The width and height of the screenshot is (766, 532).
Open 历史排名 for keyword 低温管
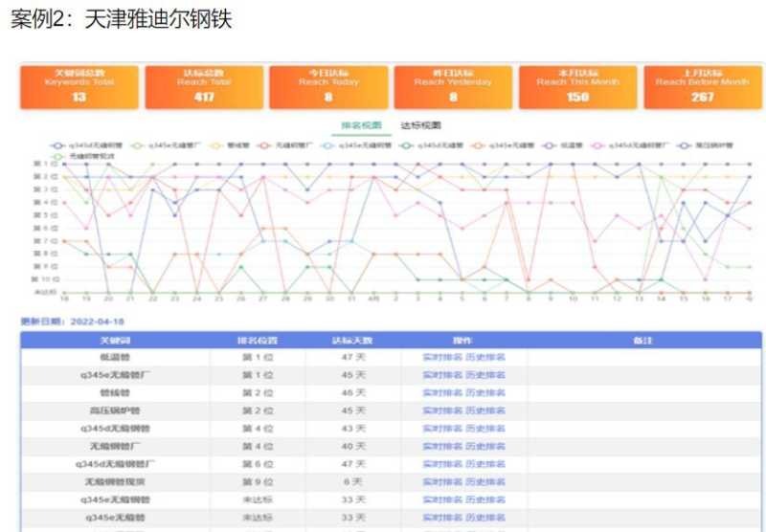click(x=485, y=357)
